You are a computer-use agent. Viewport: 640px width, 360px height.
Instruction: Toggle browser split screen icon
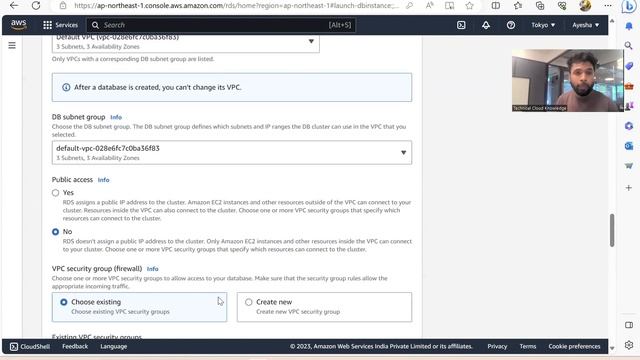pyautogui.click(x=496, y=6)
